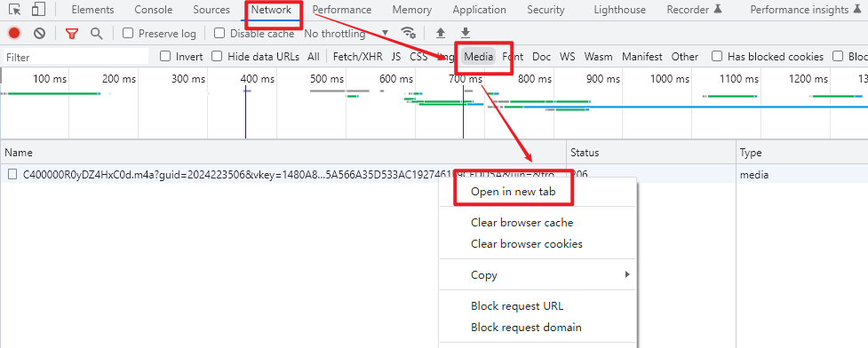Screen dimensions: 868x348
Task: Switch to the Performance tab
Action: point(341,10)
